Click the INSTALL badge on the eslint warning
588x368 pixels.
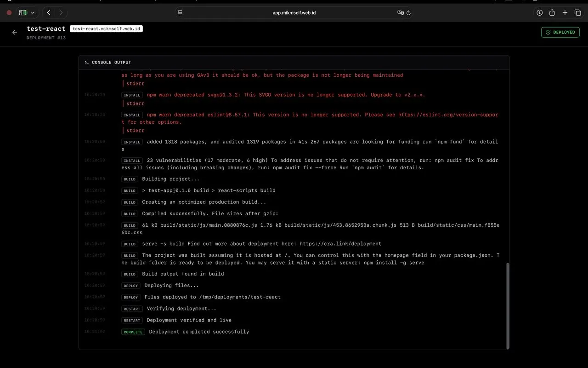132,115
